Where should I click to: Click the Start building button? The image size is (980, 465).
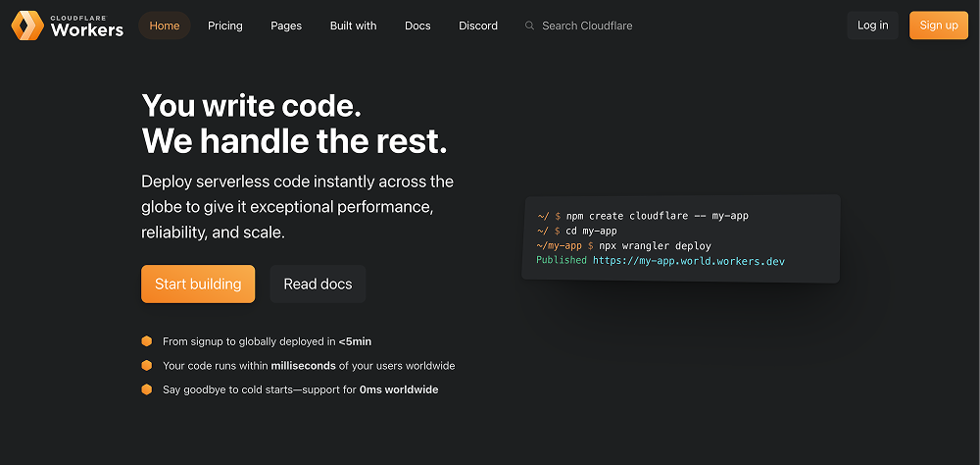pyautogui.click(x=198, y=284)
